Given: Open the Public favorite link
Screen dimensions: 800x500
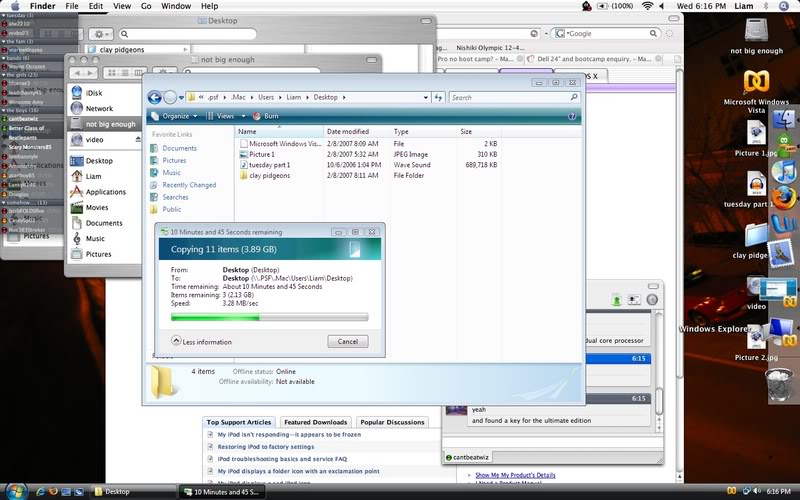Looking at the screenshot, I should tap(171, 209).
